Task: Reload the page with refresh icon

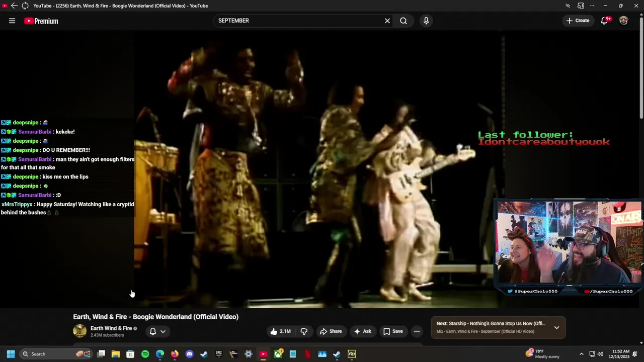Action: 25,6
